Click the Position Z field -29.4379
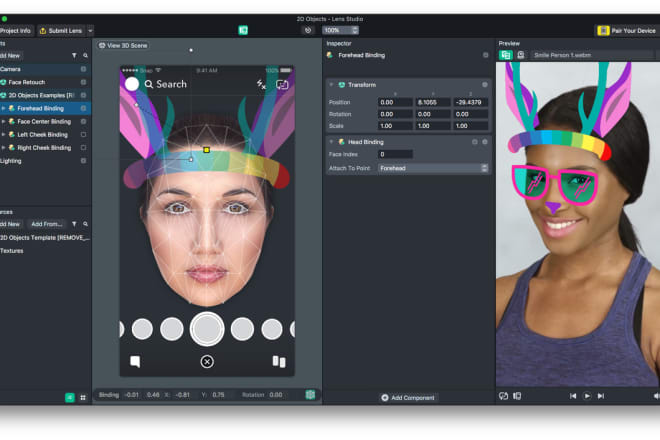The height and width of the screenshot is (440, 660). 471,102
